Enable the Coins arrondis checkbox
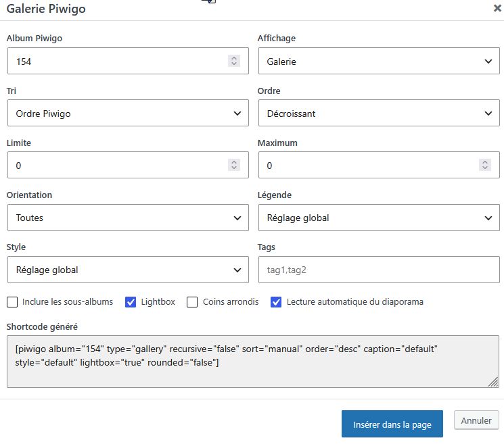The width and height of the screenshot is (504, 446). (192, 302)
